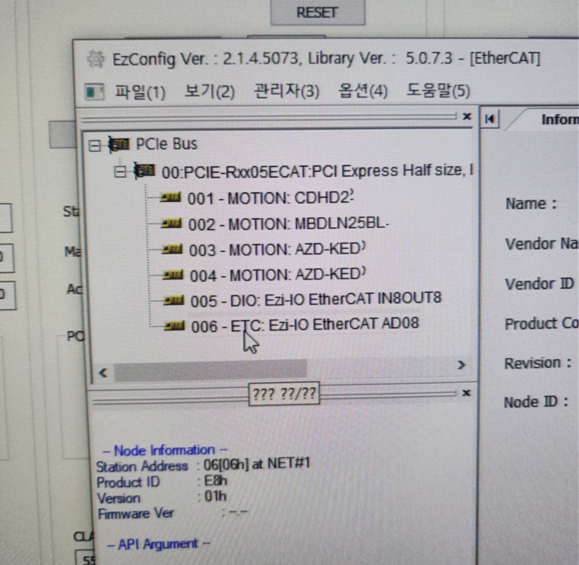
Task: Close the node information panel
Action: [466, 393]
